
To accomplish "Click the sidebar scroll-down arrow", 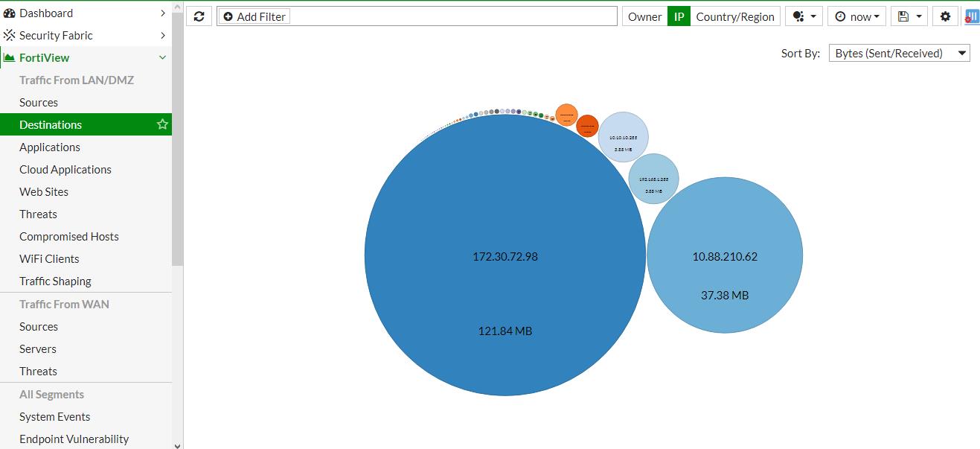I will (177, 445).
